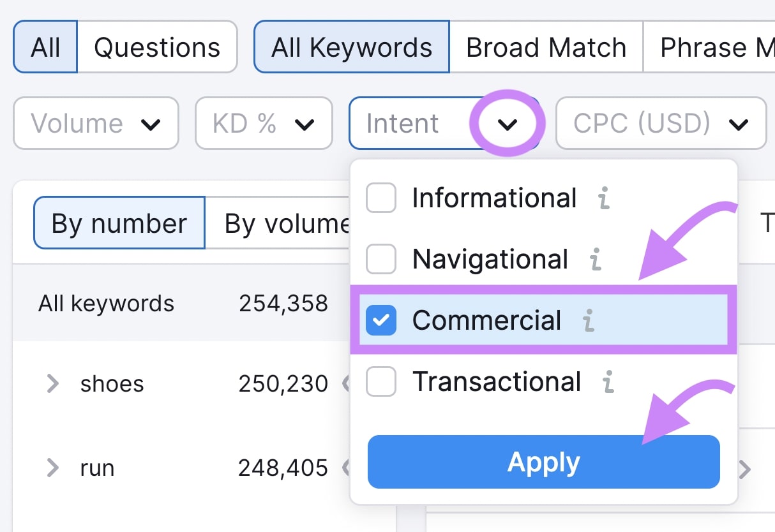Open the Transactional info tooltip

coord(607,381)
